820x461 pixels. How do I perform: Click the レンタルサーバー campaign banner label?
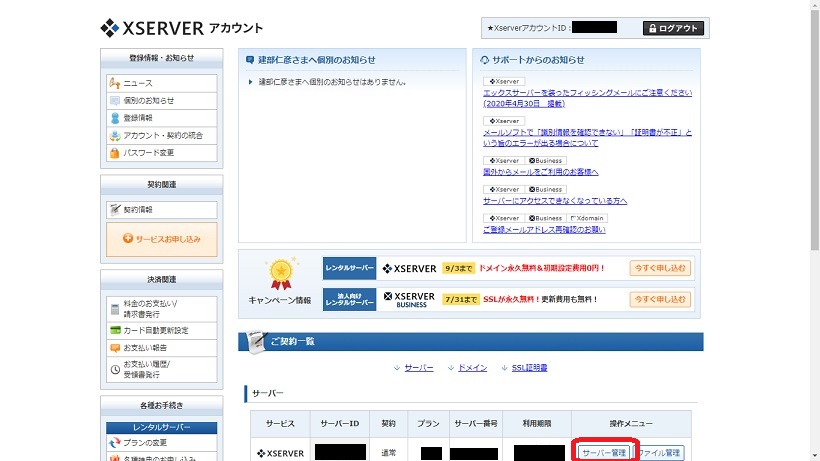pyautogui.click(x=349, y=268)
